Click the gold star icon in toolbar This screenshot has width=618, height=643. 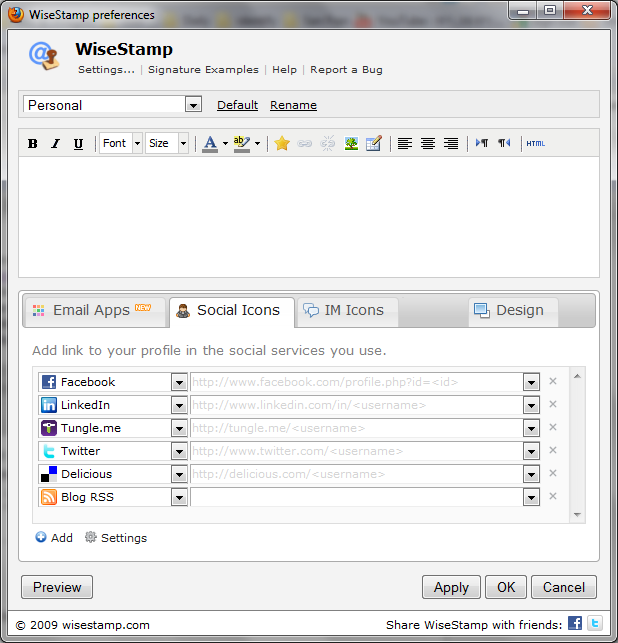(x=282, y=144)
